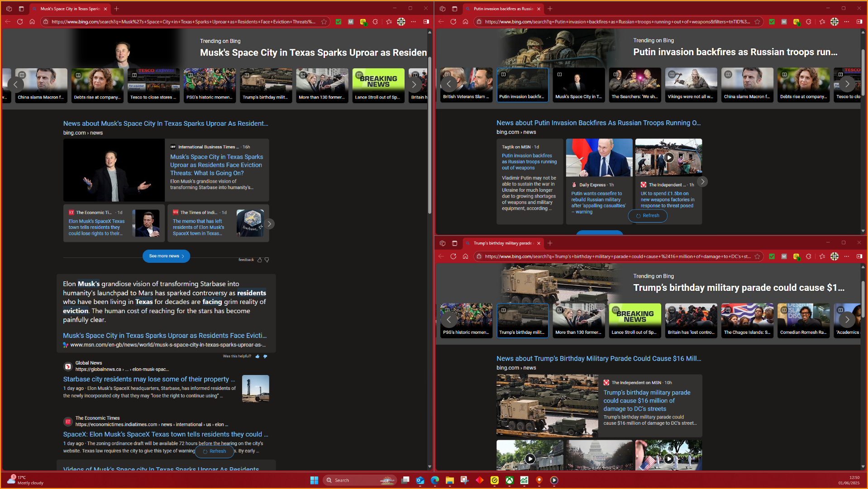
Task: Click Refresh pill in the Putin window
Action: tap(647, 216)
